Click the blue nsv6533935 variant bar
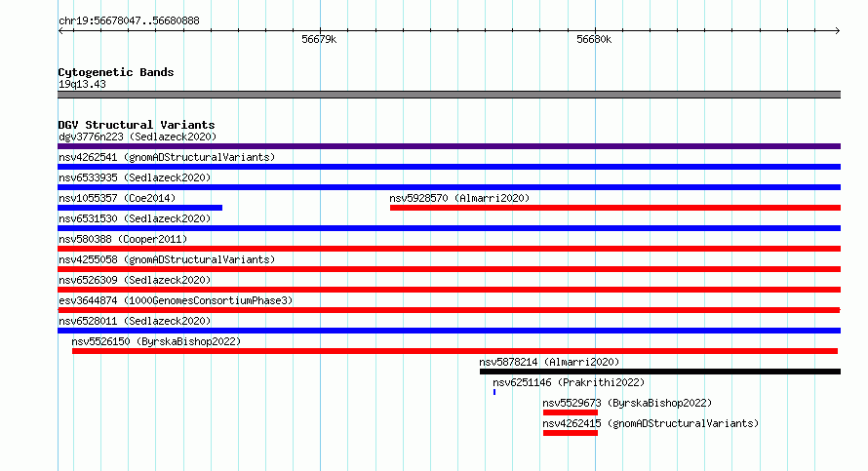 coord(449,187)
